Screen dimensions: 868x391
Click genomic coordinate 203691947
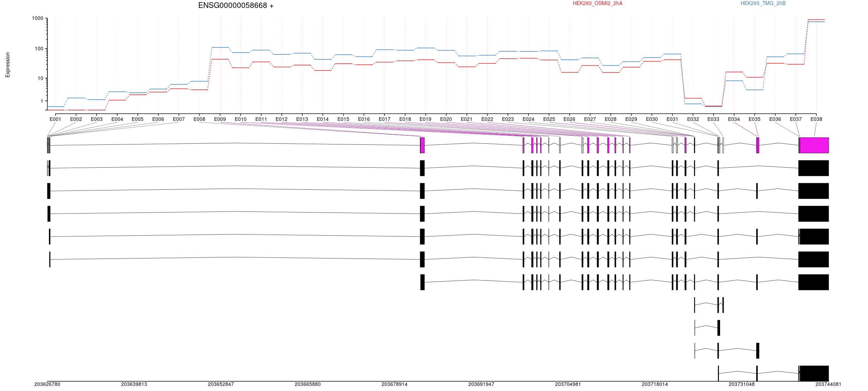(x=481, y=384)
